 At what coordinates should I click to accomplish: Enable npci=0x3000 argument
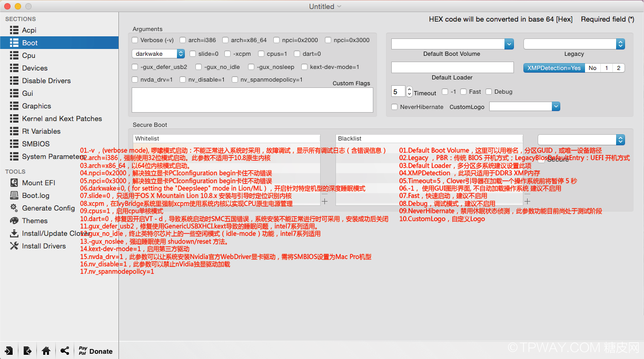pyautogui.click(x=328, y=40)
